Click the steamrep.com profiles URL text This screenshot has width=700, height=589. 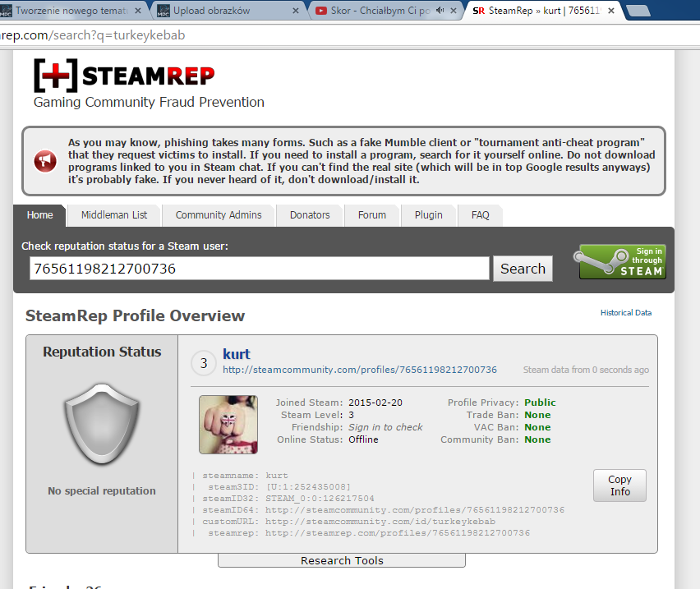pyautogui.click(x=398, y=533)
